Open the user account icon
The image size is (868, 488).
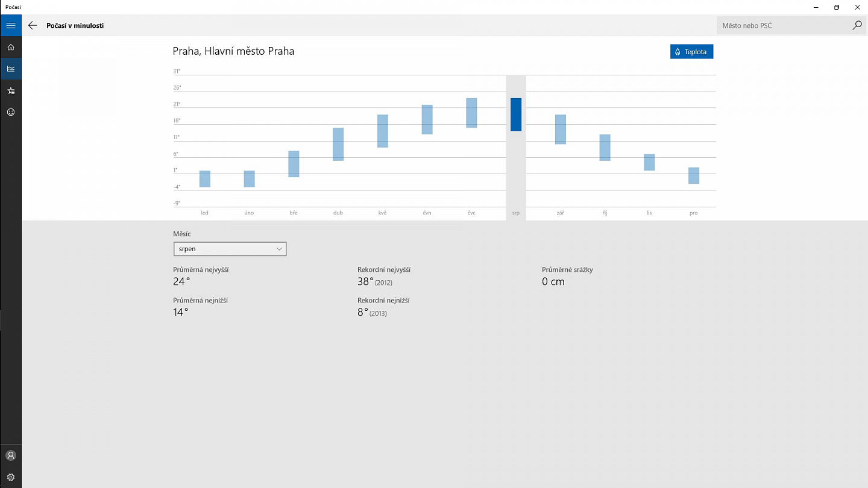tap(10, 455)
